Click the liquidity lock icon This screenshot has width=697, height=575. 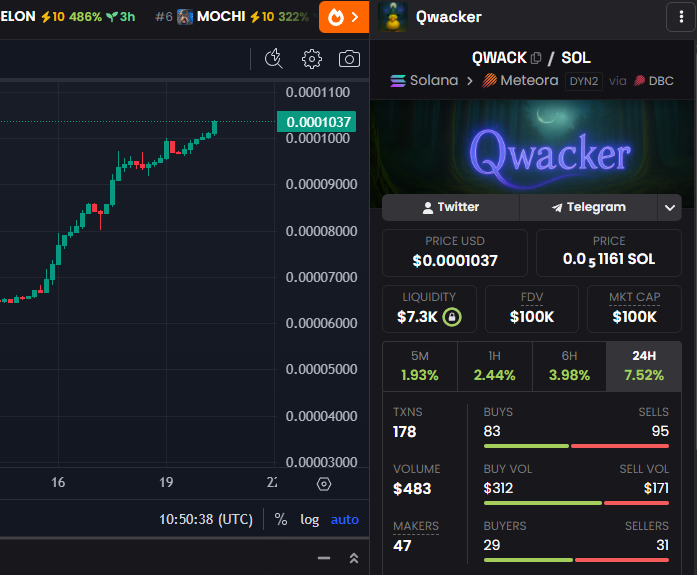(452, 317)
